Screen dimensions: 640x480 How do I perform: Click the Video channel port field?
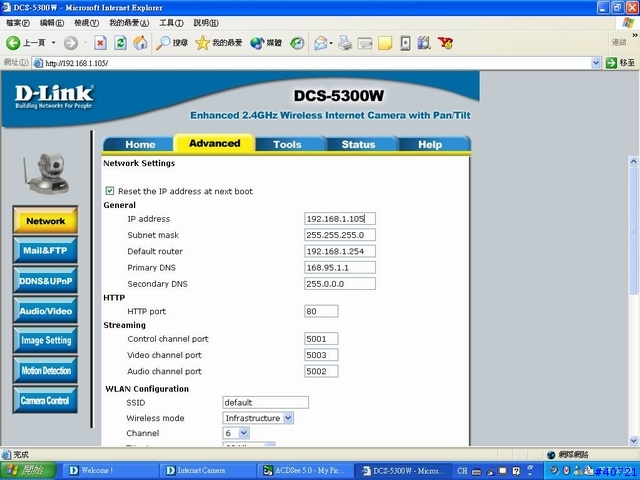click(321, 355)
